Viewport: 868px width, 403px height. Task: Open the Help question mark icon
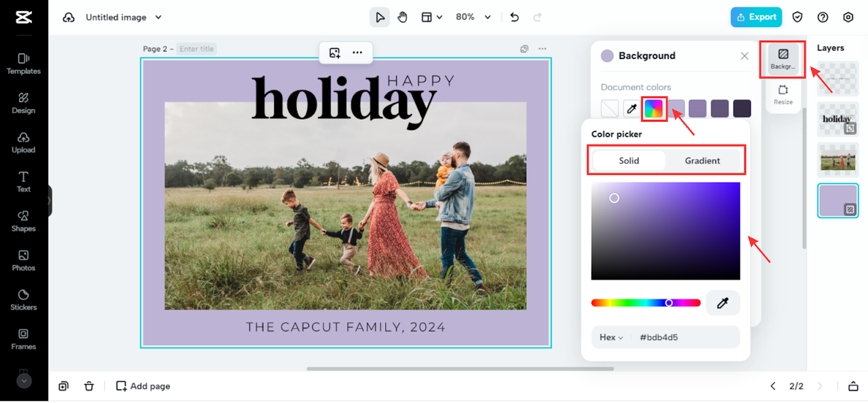823,18
